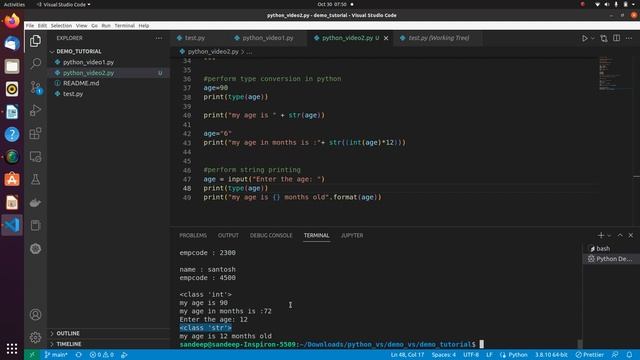Run Python file with play button
The height and width of the screenshot is (360, 640).
584,38
